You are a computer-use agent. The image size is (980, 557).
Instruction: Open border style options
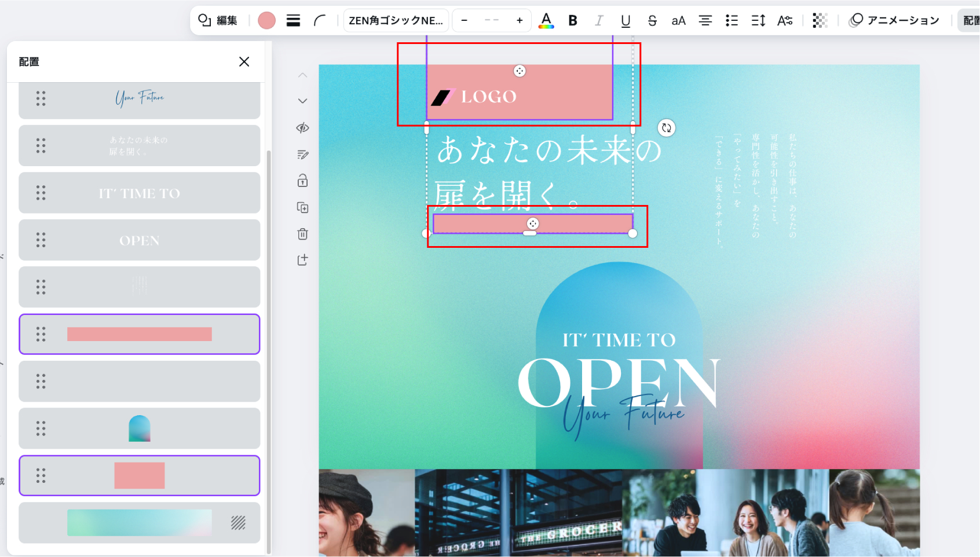click(x=293, y=20)
